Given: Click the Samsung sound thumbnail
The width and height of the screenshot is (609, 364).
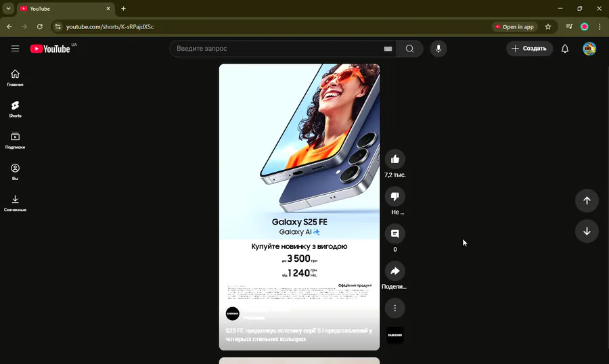Looking at the screenshot, I should (x=395, y=336).
